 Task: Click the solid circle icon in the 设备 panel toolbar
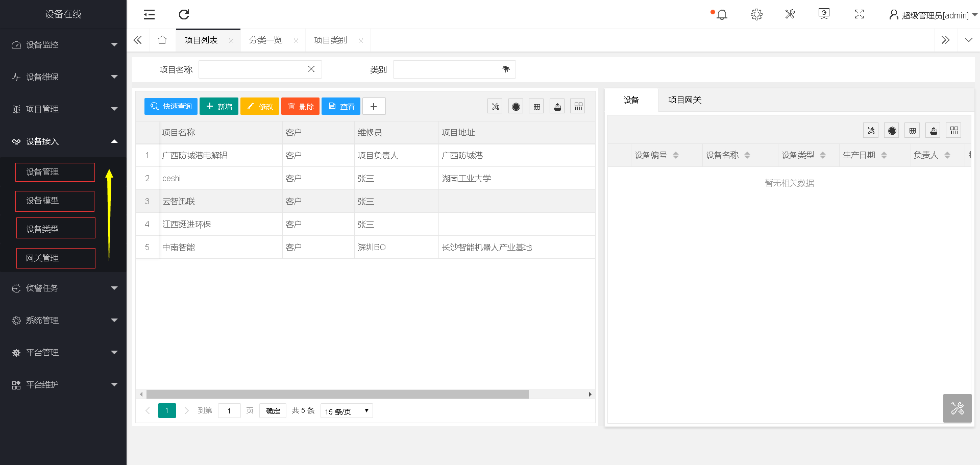pos(892,130)
